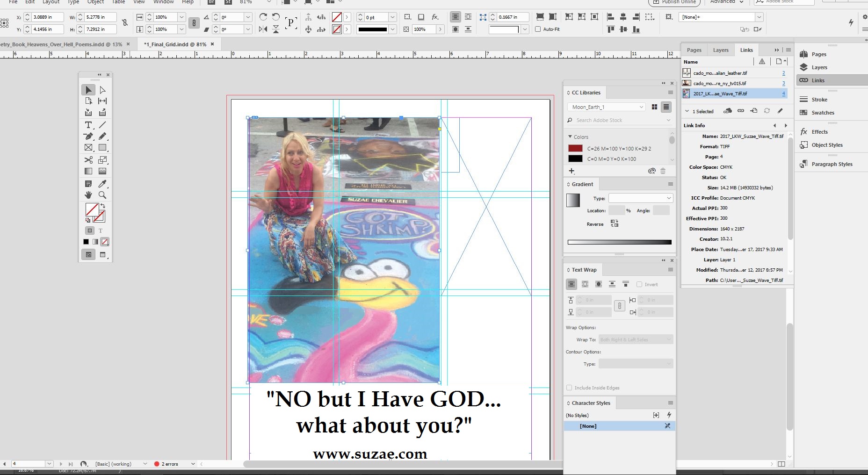Open the Moon_Earth_1 library dropdown
Screen dimensions: 868x475
coord(607,107)
